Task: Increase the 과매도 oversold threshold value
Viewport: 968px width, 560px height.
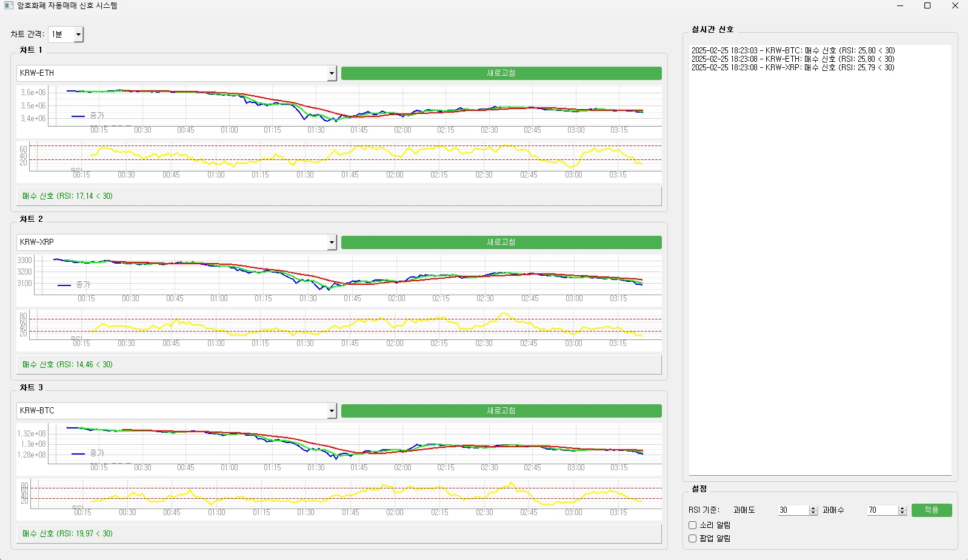Action: [813, 508]
